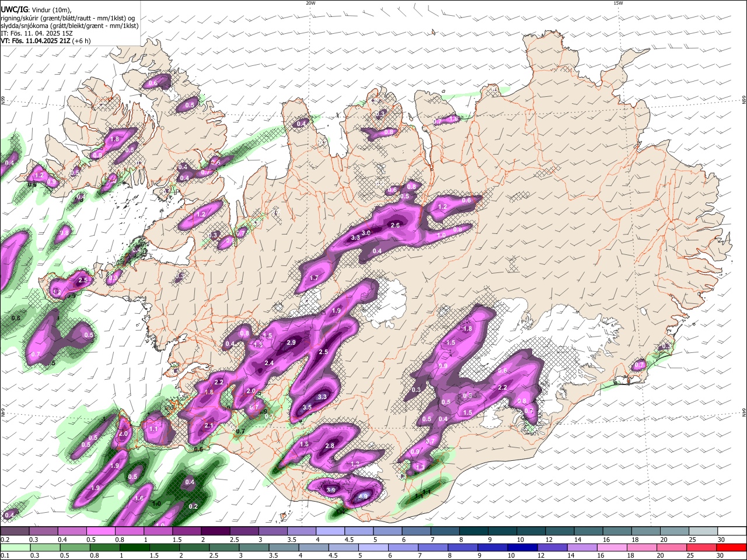Pick the dark blue swatch above rain label 10
The height and width of the screenshot is (560, 747).
coord(521,547)
